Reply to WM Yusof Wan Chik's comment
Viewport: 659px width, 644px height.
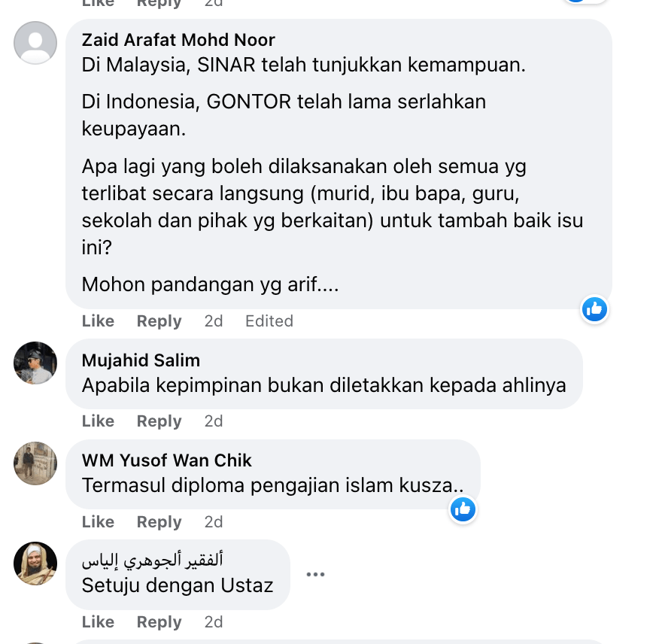click(159, 521)
